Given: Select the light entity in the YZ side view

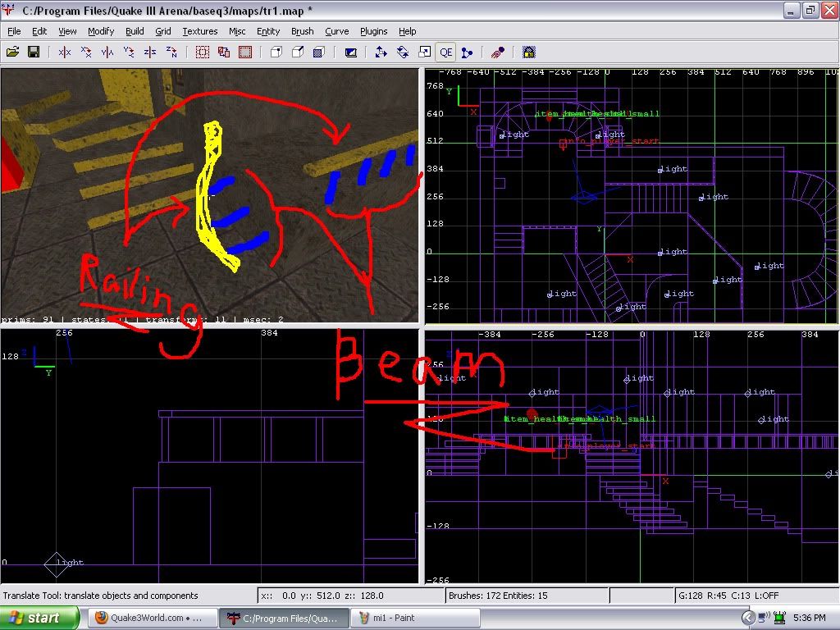Looking at the screenshot, I should click(56, 564).
